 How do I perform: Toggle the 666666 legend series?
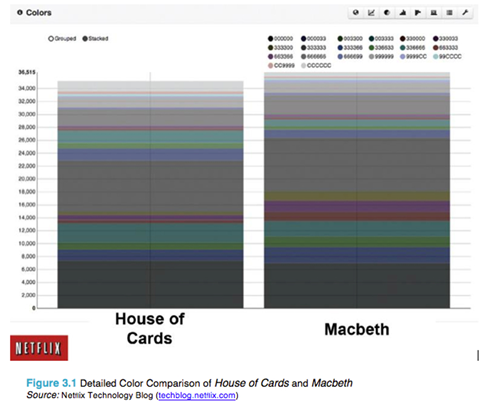coord(313,57)
